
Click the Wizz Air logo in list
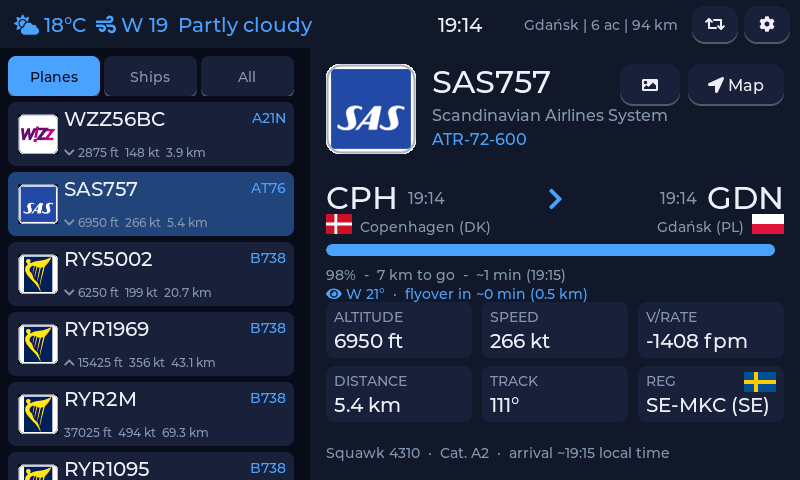(38, 134)
